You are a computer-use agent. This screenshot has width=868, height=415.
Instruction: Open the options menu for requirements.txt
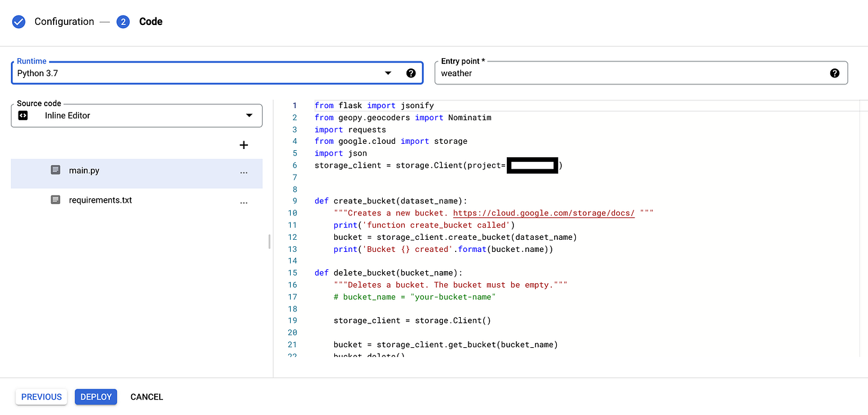244,202
